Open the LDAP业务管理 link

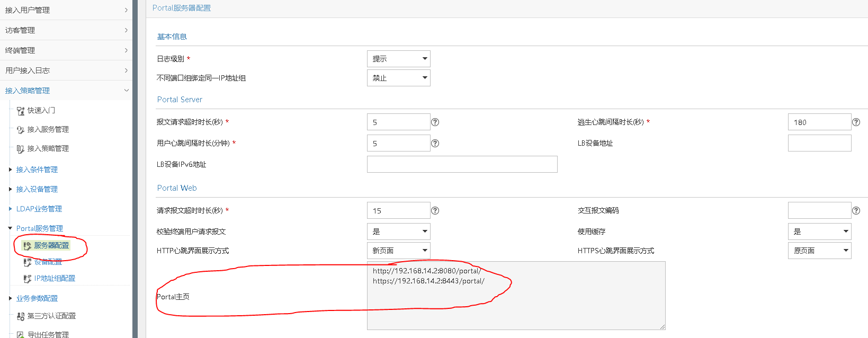(x=39, y=209)
